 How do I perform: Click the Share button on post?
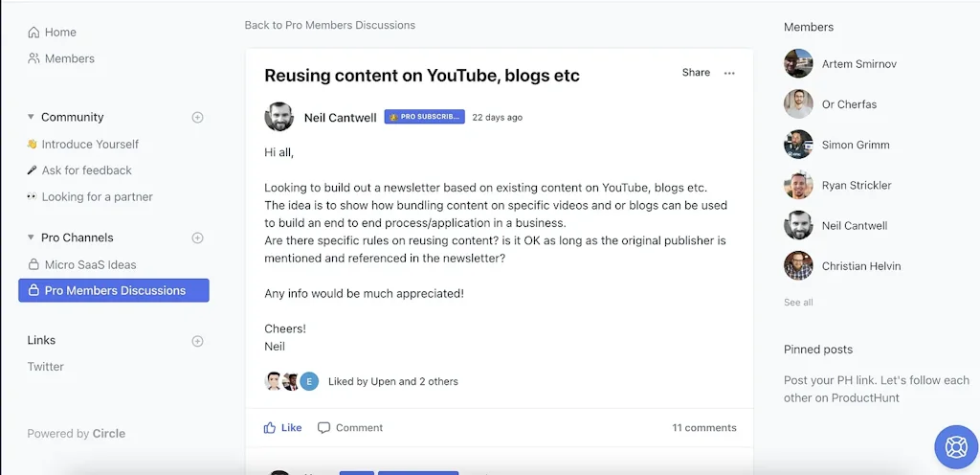tap(696, 73)
